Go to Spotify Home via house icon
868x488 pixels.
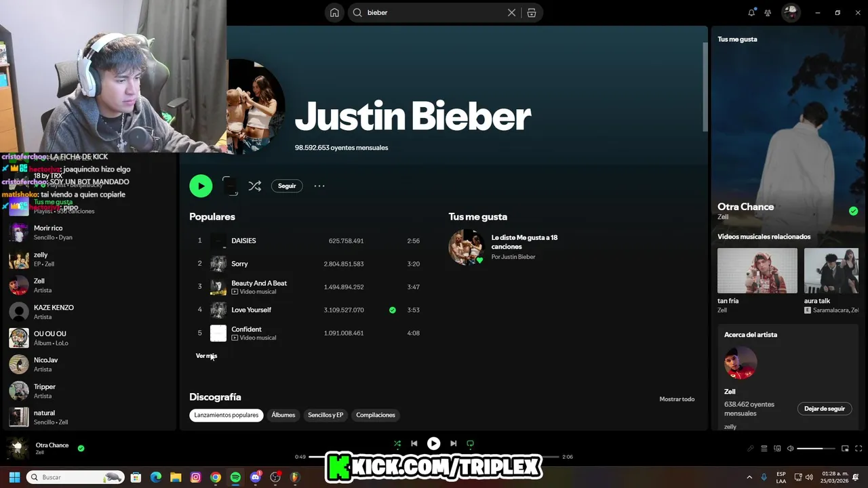(334, 12)
